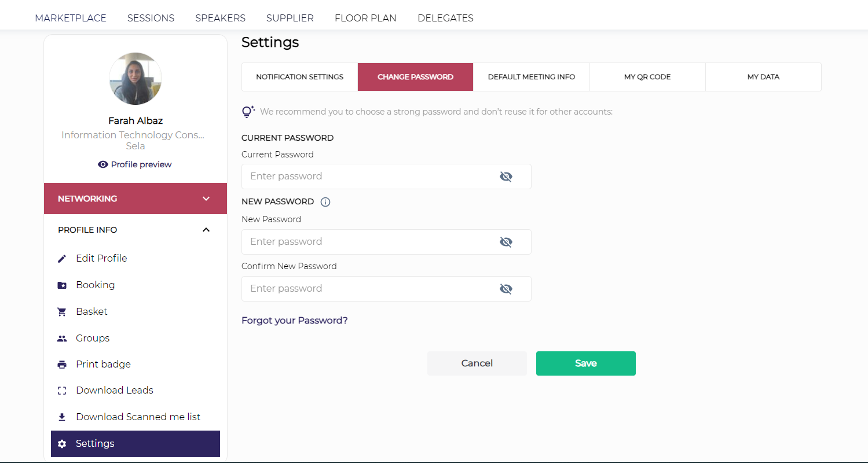This screenshot has width=868, height=463.
Task: Collapse the Profile Info section chevron
Action: (x=206, y=230)
